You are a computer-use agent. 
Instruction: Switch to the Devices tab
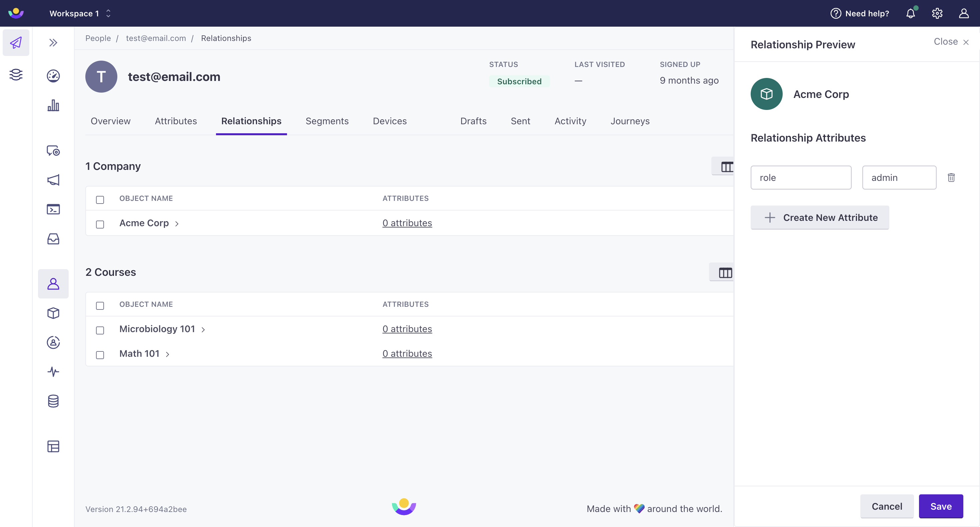[x=390, y=121]
